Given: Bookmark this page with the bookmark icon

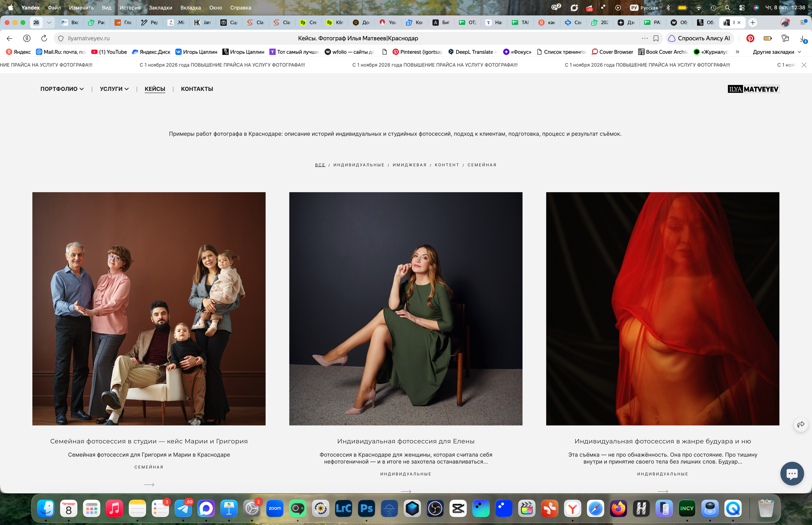Looking at the screenshot, I should coord(656,38).
